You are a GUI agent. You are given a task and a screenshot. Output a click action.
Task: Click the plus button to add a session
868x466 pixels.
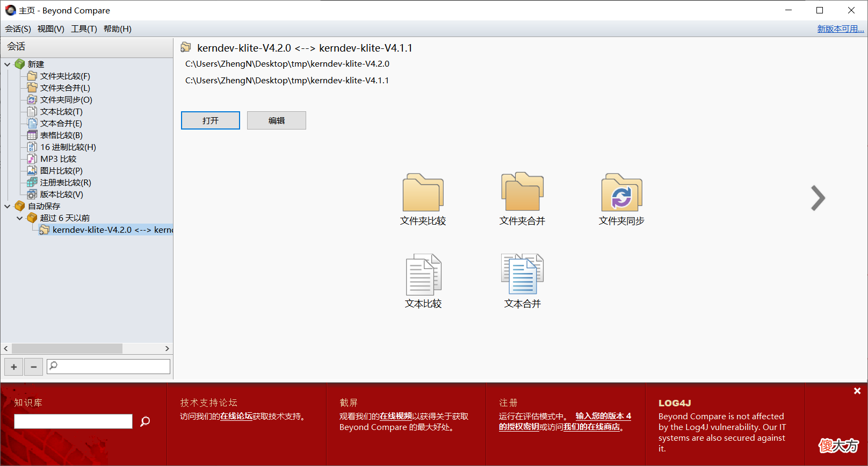pyautogui.click(x=13, y=367)
